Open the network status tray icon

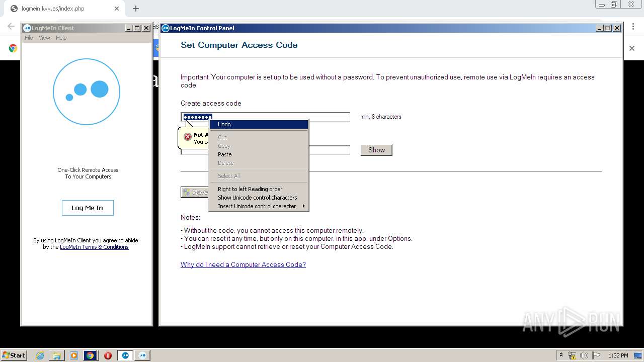point(572,355)
